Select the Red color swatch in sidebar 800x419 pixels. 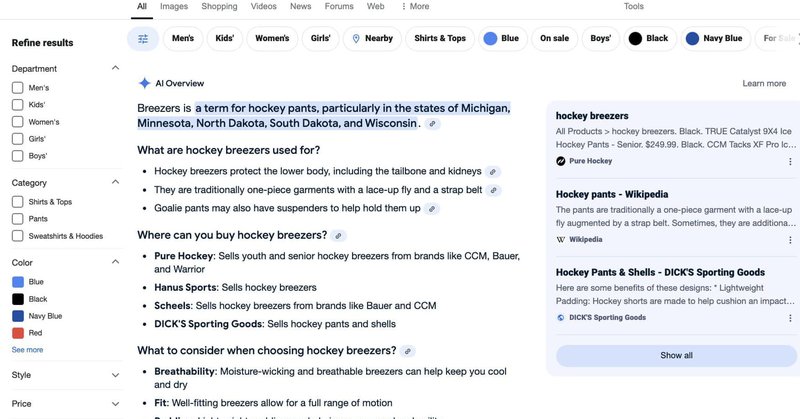point(18,333)
